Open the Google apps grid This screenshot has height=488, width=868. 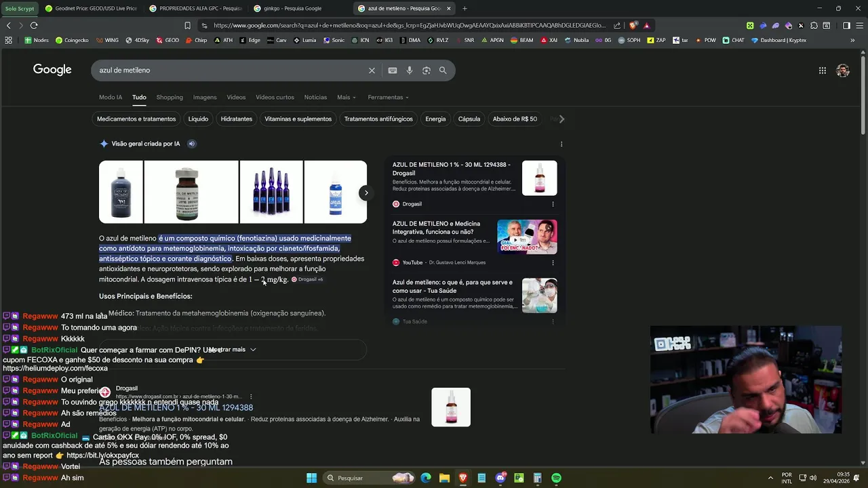(822, 70)
